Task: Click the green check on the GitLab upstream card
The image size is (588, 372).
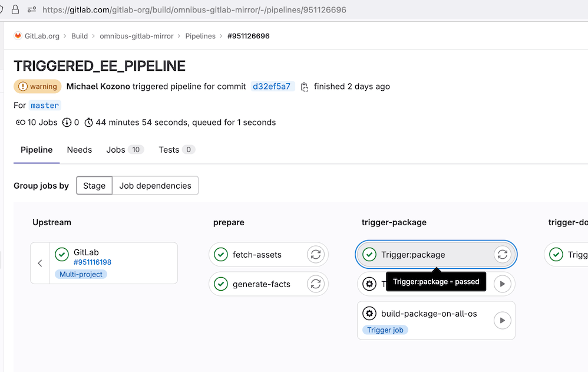Action: tap(62, 254)
